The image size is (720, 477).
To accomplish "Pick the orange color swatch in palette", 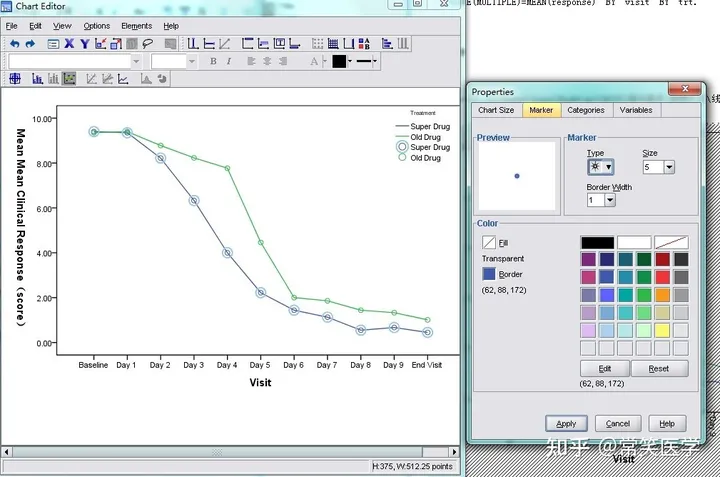I will (x=662, y=295).
